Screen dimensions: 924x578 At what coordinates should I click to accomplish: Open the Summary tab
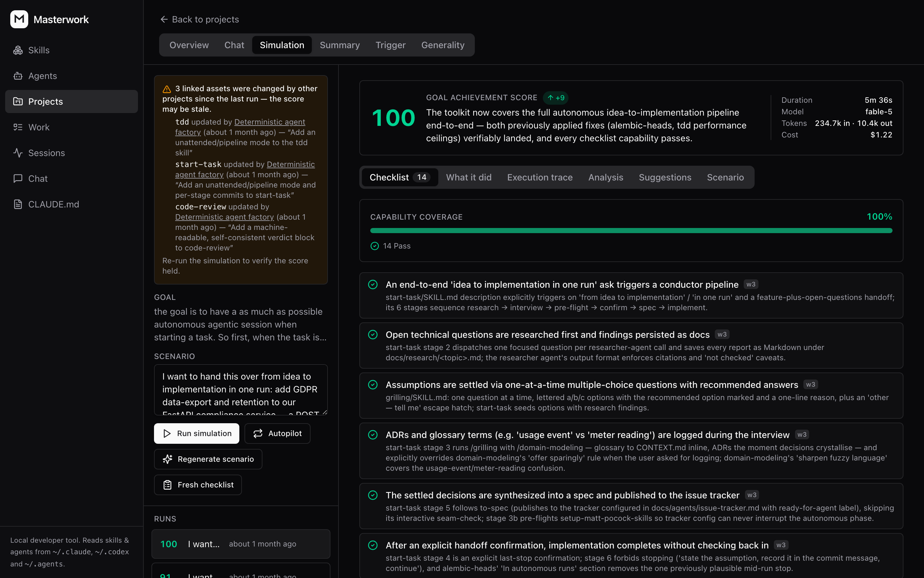pyautogui.click(x=340, y=45)
